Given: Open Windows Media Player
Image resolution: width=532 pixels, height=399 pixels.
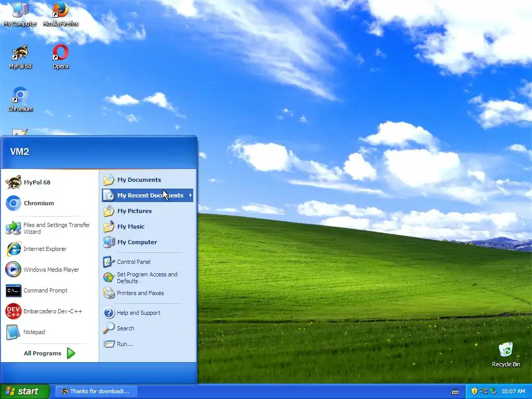Looking at the screenshot, I should 49,270.
